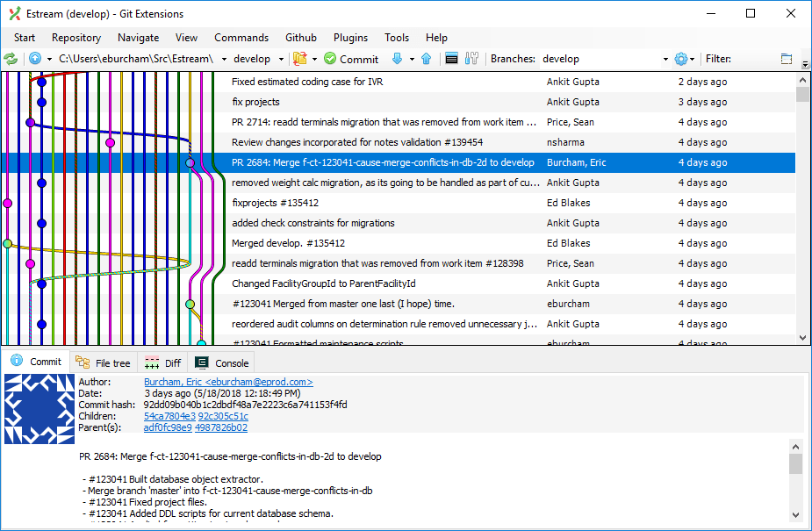Click the author email link for Eric Burcham

click(x=228, y=383)
